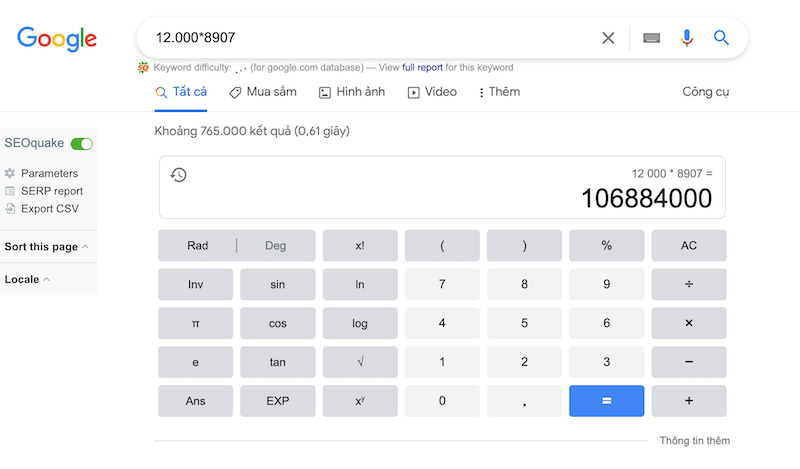800x469 pixels.
Task: Open the on-screen keyboard input tool
Action: pos(652,38)
